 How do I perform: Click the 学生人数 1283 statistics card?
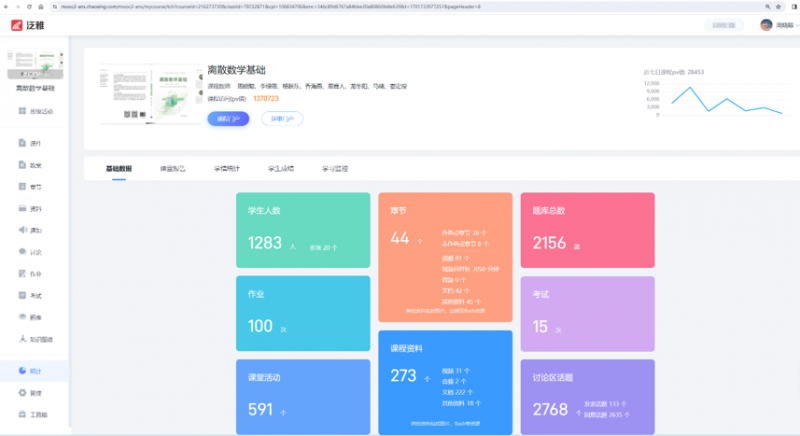tap(302, 230)
